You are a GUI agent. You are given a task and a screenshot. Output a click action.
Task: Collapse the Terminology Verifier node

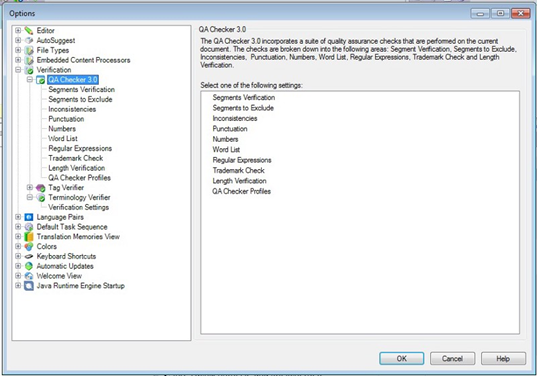[30, 198]
